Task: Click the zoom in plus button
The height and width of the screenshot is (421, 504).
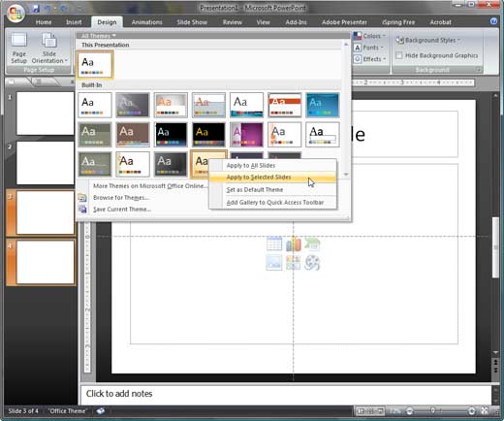Action: coord(472,411)
